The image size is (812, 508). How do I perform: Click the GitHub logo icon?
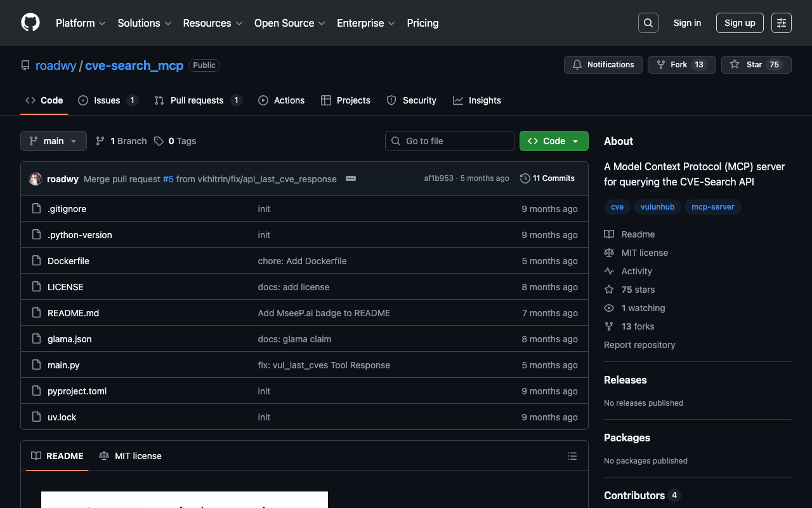30,23
